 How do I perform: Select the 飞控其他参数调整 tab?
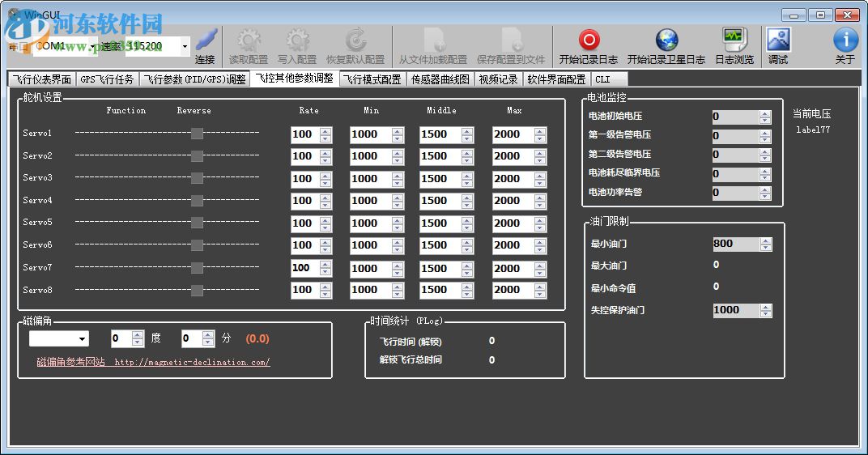(x=295, y=79)
